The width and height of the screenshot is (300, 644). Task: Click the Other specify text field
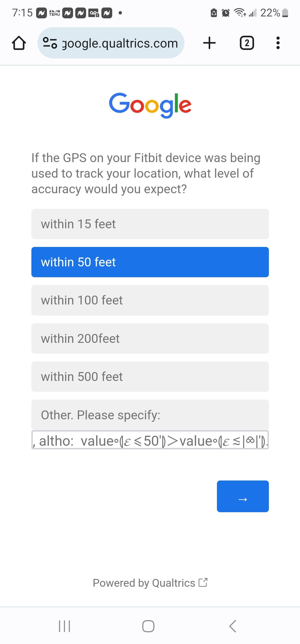(x=150, y=440)
